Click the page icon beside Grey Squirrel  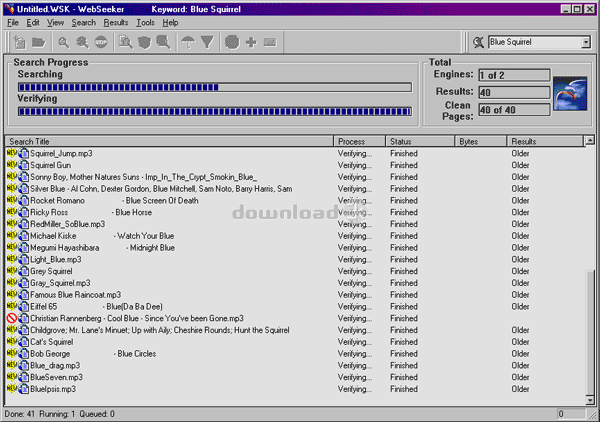24,271
